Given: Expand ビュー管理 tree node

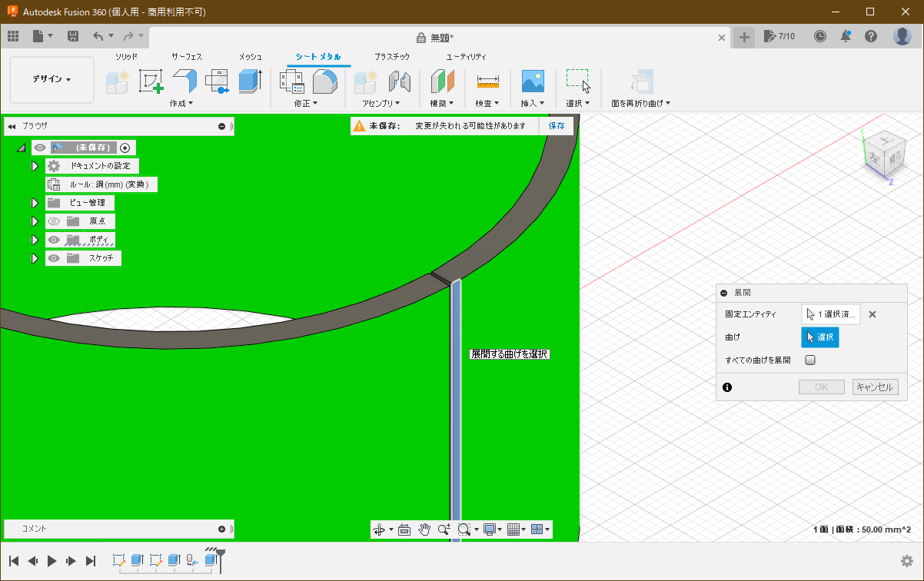Looking at the screenshot, I should point(35,203).
